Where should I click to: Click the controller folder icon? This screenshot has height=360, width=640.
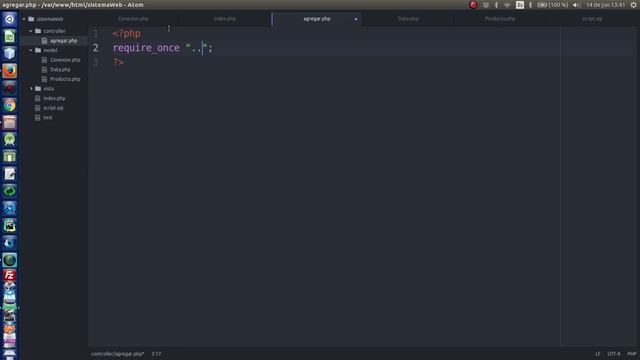coord(38,31)
